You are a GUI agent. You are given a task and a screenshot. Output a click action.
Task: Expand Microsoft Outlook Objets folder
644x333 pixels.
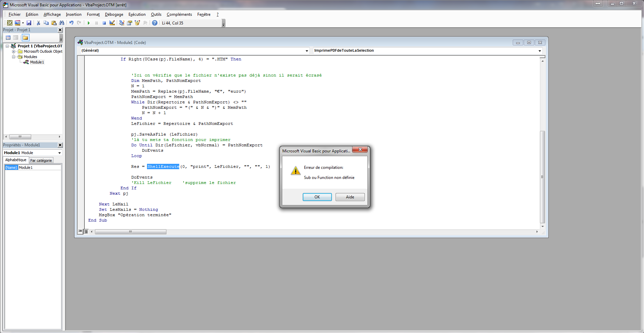(x=14, y=51)
